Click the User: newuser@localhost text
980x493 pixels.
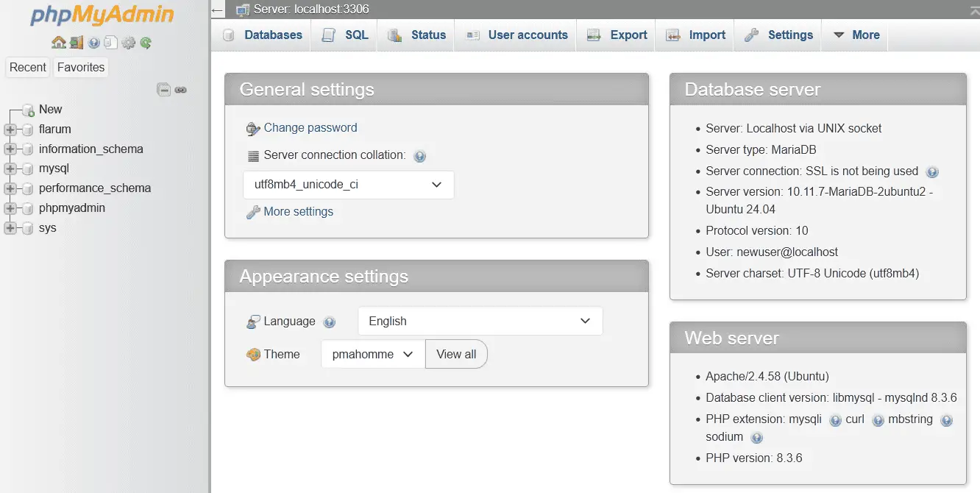772,252
